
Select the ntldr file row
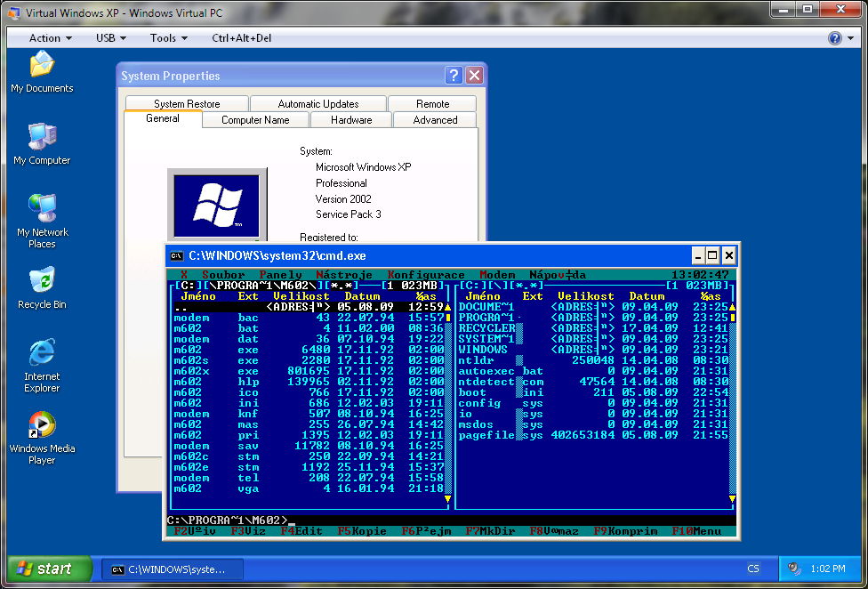click(x=593, y=360)
